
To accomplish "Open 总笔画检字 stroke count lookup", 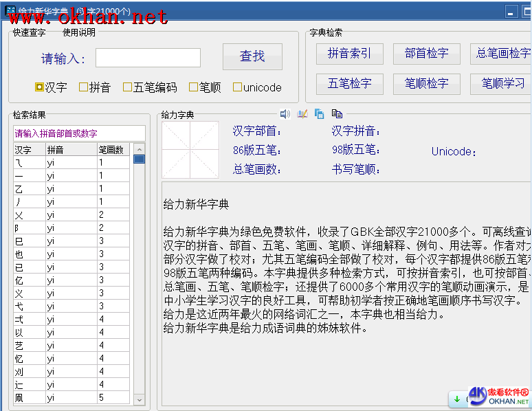I will coord(501,54).
